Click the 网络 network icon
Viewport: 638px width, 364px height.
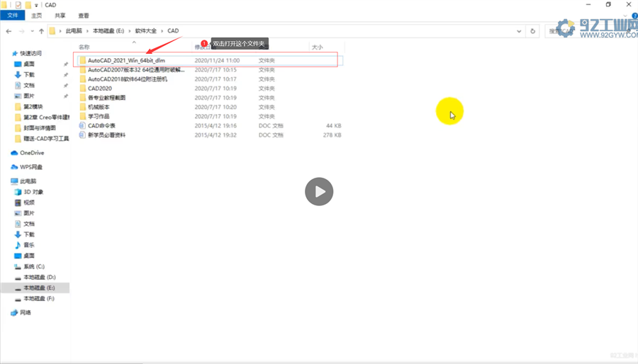(x=14, y=312)
